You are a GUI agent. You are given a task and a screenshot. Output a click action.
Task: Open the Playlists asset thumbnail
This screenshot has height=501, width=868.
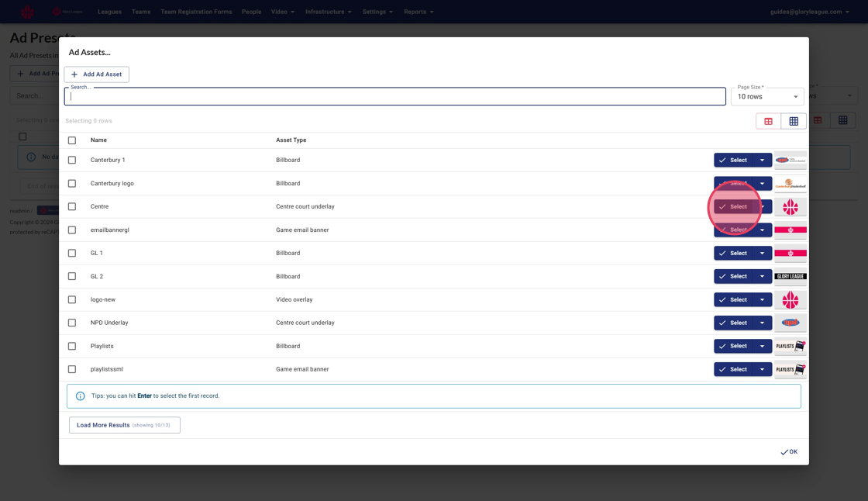pyautogui.click(x=790, y=346)
